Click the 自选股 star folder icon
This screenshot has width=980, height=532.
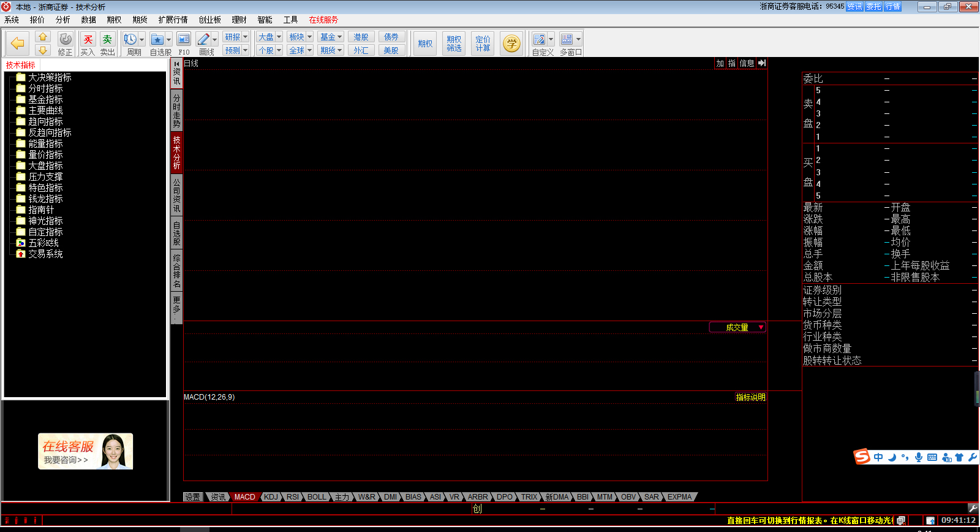pos(157,40)
